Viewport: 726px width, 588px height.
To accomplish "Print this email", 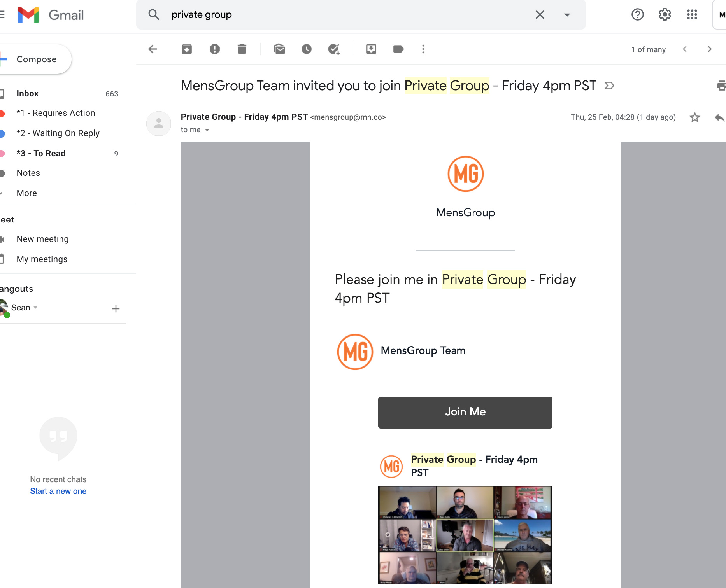I will pos(721,86).
